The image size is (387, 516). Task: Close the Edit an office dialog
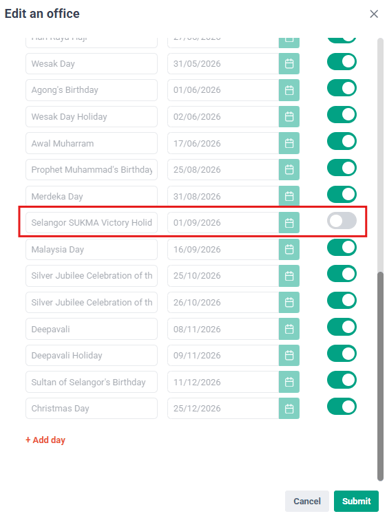coord(374,14)
